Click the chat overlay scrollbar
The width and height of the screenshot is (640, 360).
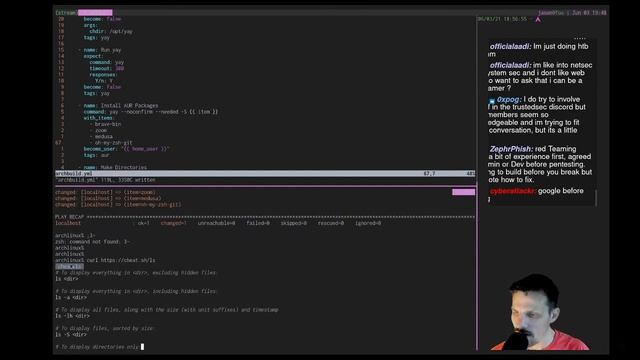point(596,198)
